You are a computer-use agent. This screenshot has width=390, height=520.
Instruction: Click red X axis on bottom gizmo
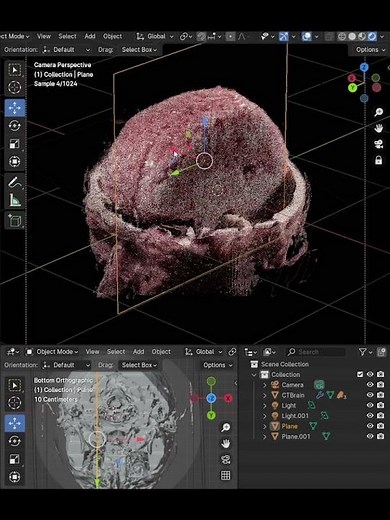(x=228, y=398)
